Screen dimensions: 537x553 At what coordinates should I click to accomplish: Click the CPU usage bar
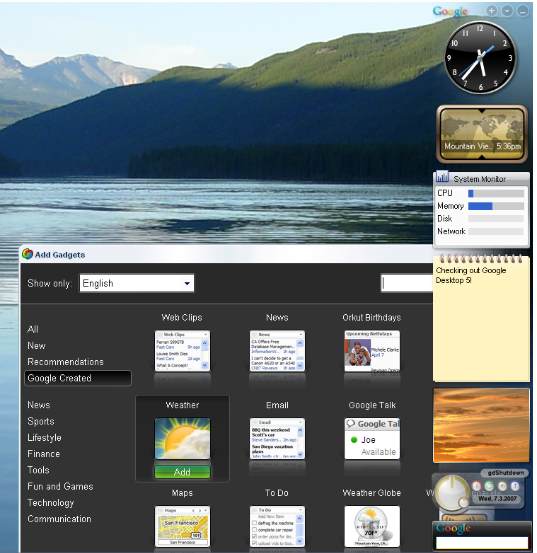(x=496, y=193)
